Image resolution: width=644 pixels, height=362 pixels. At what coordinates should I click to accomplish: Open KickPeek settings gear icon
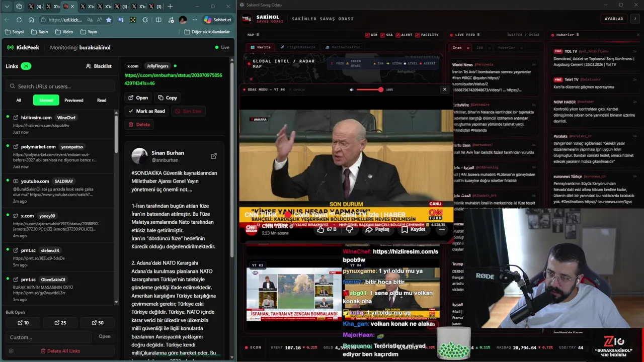click(11, 351)
